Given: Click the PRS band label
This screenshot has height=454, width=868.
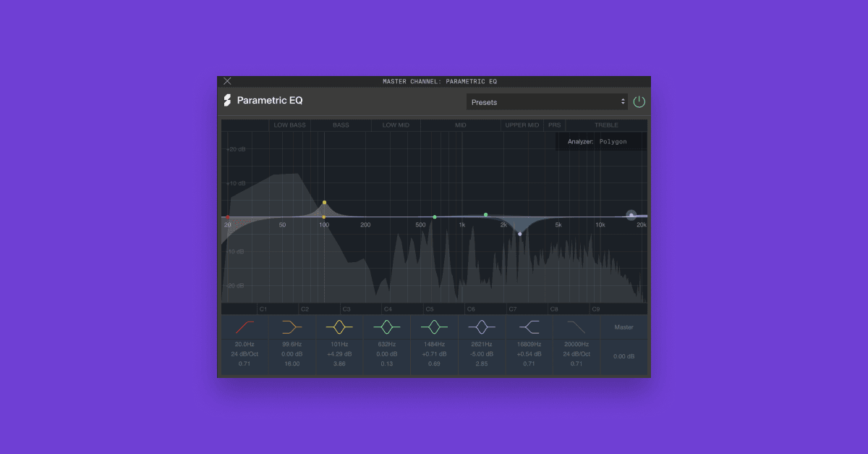Looking at the screenshot, I should (554, 125).
